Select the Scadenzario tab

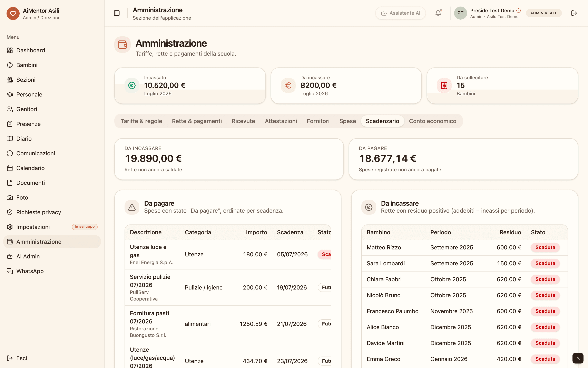tap(382, 121)
